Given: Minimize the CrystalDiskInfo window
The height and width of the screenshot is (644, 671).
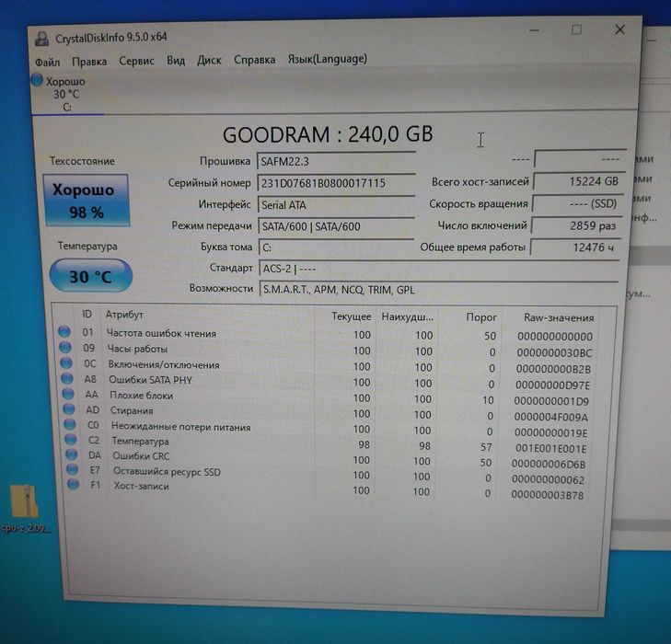Looking at the screenshot, I should (x=534, y=30).
